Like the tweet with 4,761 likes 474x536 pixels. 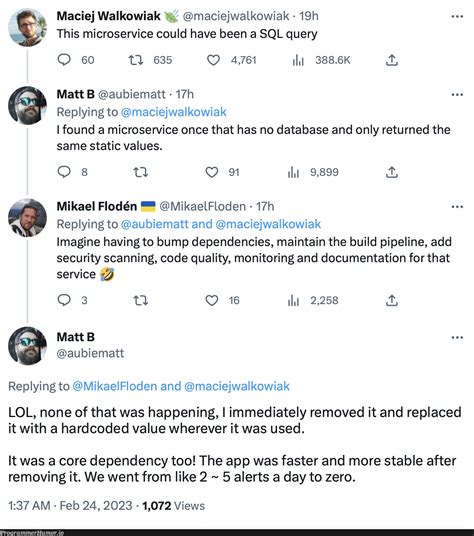pyautogui.click(x=213, y=60)
